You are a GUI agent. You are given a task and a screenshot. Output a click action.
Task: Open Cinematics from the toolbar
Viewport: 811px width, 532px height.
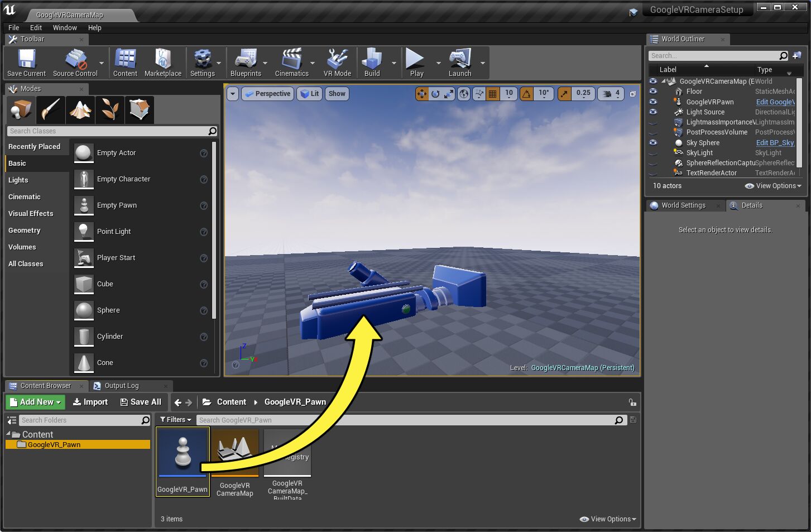[x=291, y=61]
